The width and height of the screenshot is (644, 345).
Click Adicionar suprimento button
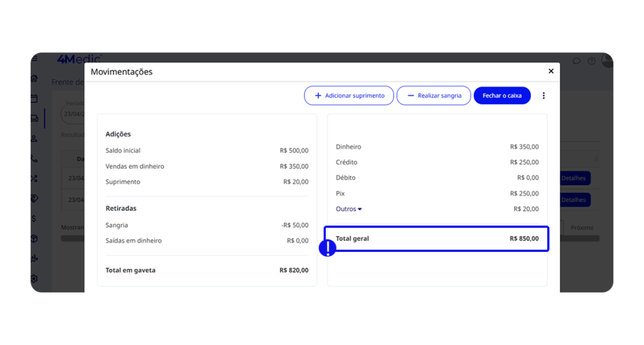(x=349, y=96)
